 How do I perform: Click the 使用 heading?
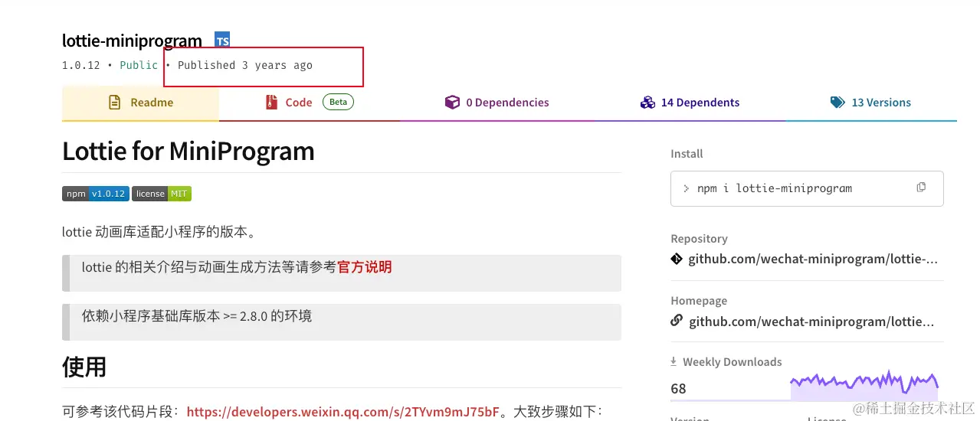click(x=84, y=367)
